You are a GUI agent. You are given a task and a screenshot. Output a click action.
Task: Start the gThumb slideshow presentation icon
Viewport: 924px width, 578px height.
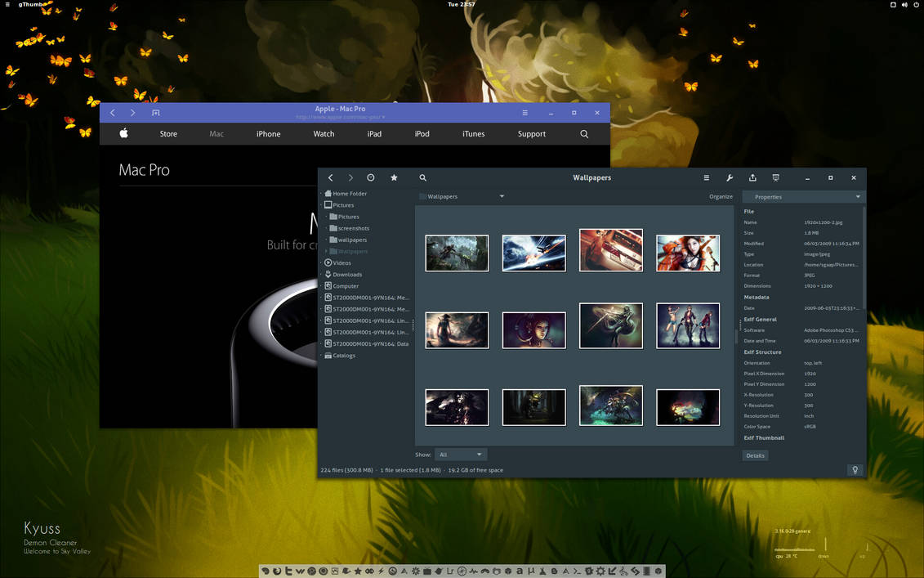(775, 177)
